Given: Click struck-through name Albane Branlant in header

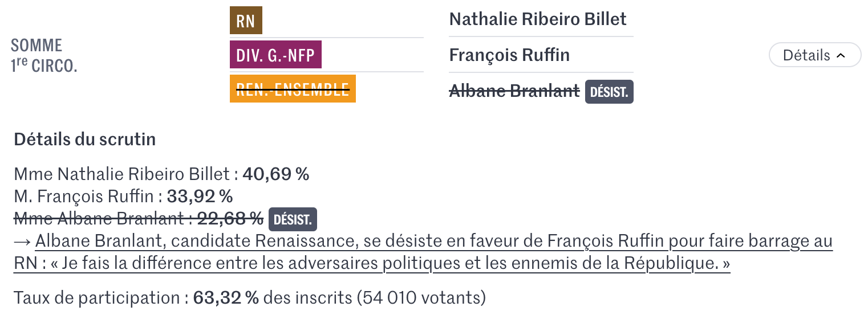Looking at the screenshot, I should [x=514, y=91].
